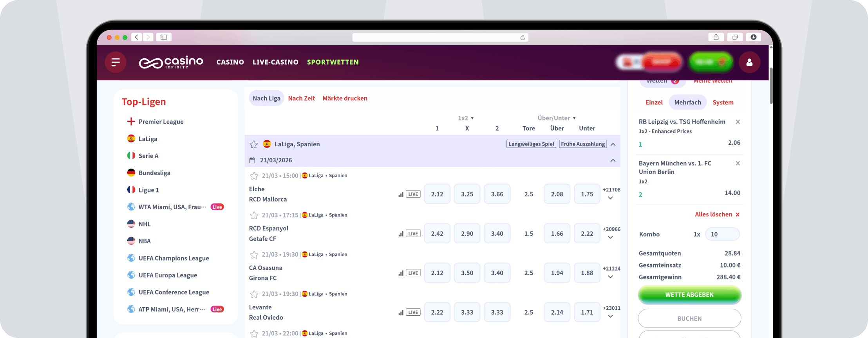Click the calendar icon next to 21/03/2026

(x=252, y=160)
